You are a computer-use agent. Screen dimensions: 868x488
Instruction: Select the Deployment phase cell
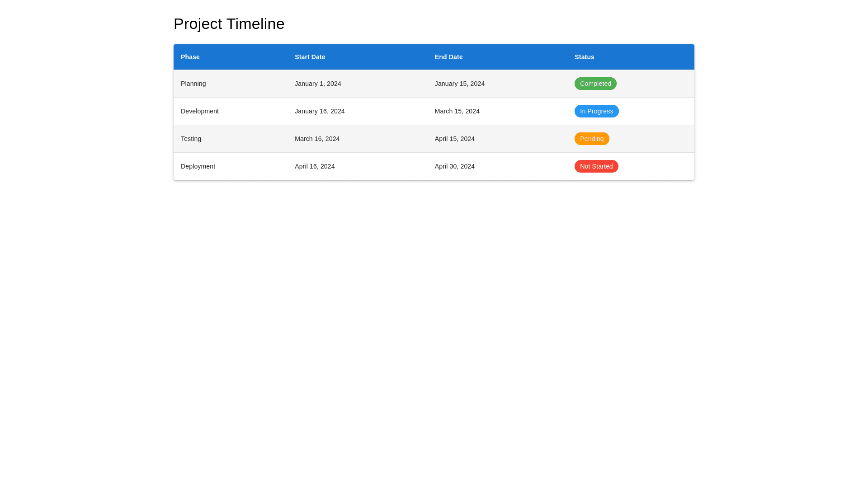click(198, 166)
